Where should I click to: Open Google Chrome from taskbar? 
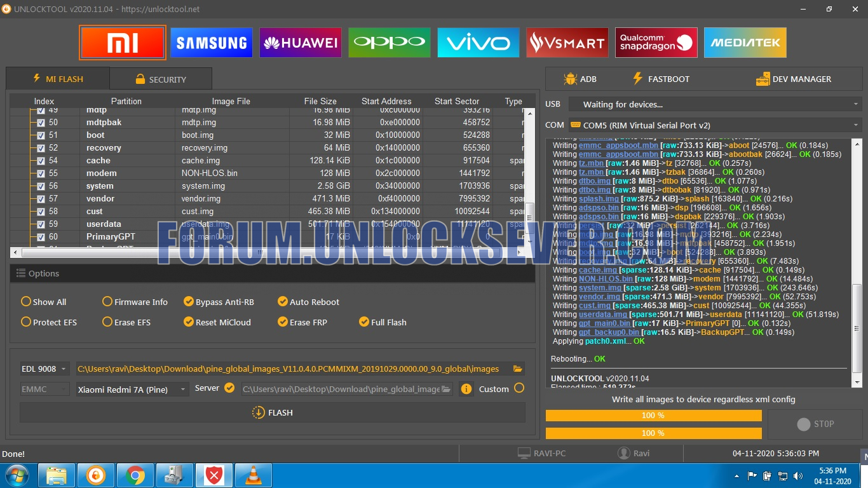[x=135, y=475]
